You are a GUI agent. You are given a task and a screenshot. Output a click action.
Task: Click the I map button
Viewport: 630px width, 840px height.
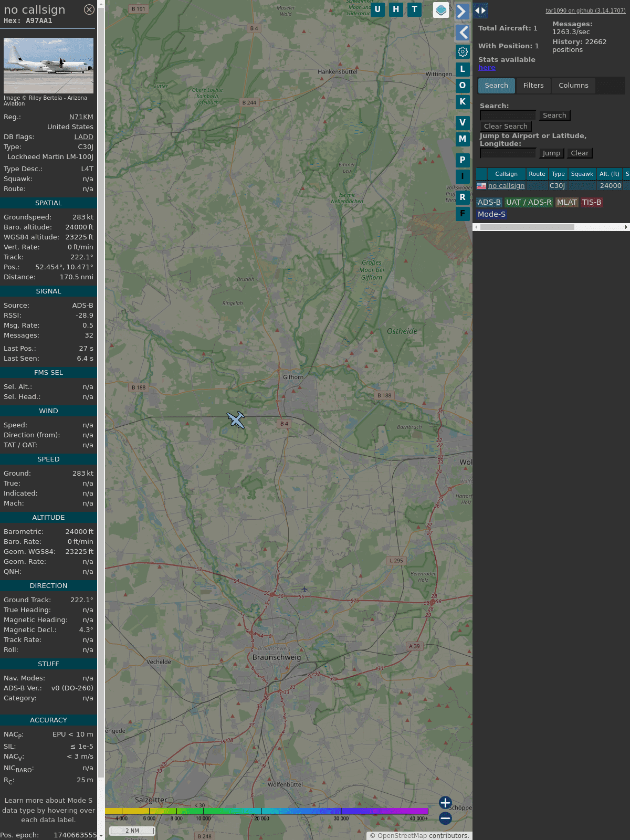[463, 176]
